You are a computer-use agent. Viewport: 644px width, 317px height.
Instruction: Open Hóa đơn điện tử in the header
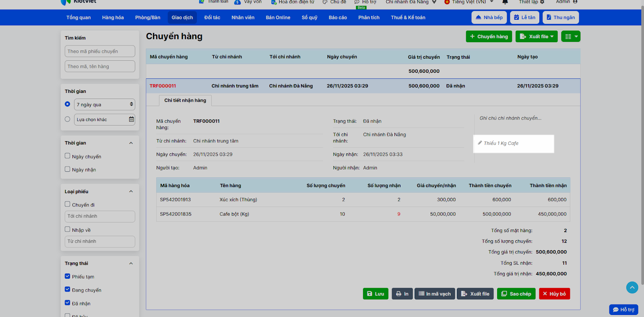[x=293, y=2]
